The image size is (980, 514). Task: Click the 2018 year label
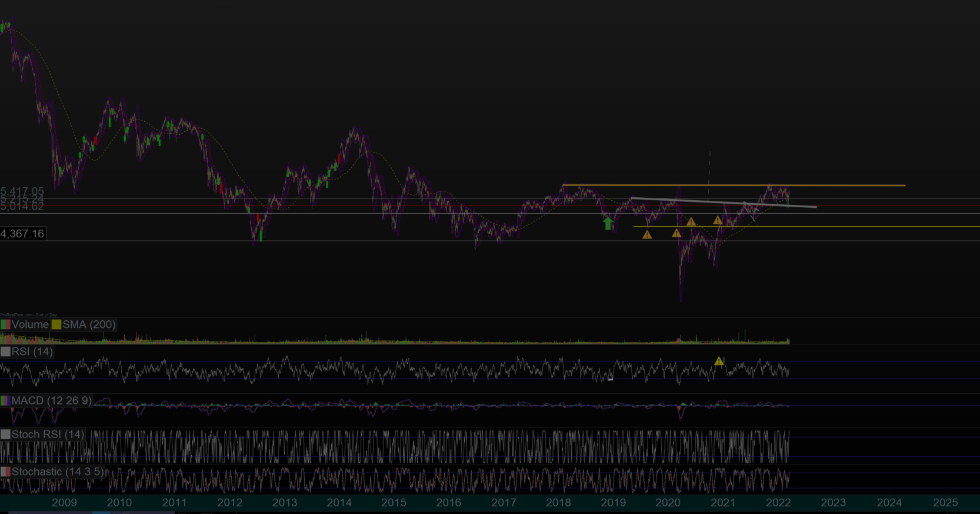coord(558,503)
